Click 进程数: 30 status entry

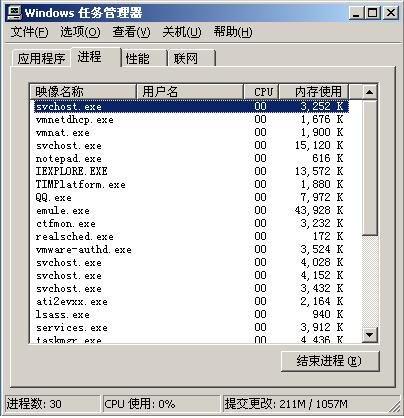(x=52, y=404)
